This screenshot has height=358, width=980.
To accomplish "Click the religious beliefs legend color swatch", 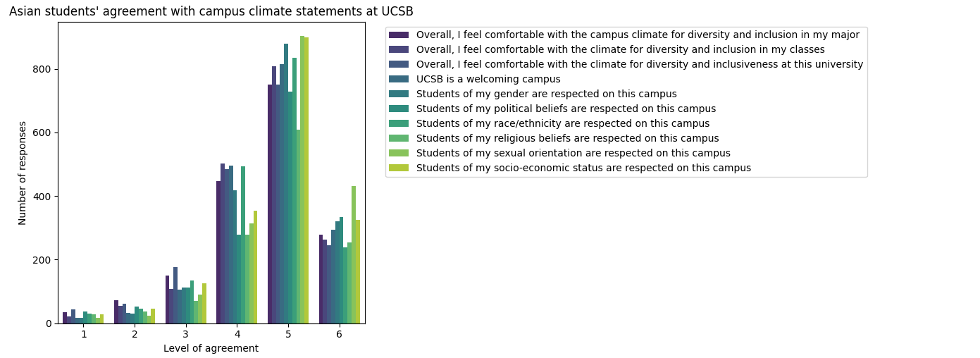I will [399, 138].
